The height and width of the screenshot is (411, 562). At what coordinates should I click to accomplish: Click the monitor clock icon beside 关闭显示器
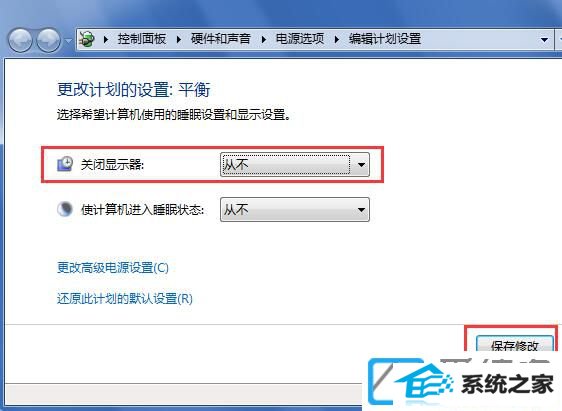point(65,164)
